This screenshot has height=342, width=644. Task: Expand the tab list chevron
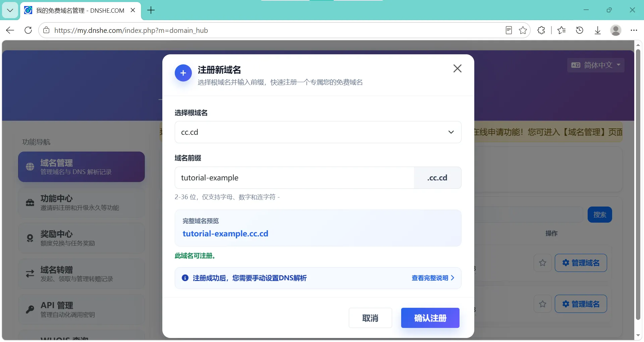click(10, 10)
